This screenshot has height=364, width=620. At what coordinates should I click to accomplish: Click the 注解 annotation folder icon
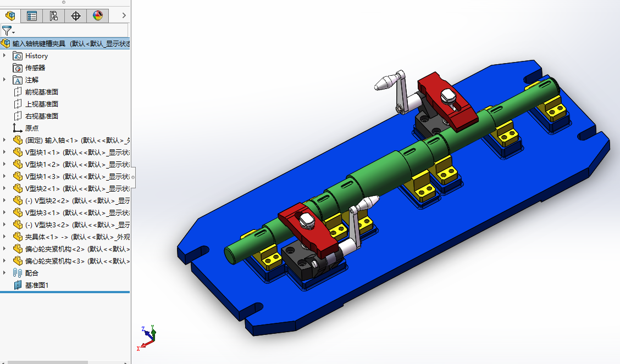click(x=18, y=80)
